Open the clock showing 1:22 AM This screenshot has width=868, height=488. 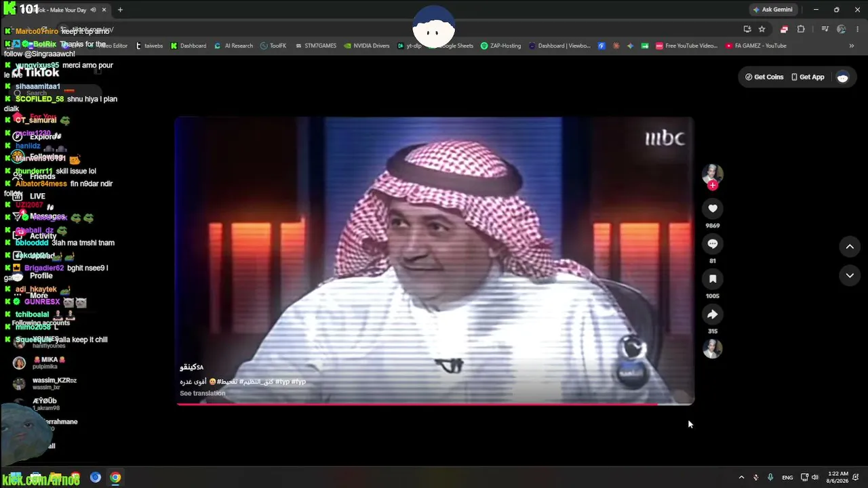click(838, 477)
